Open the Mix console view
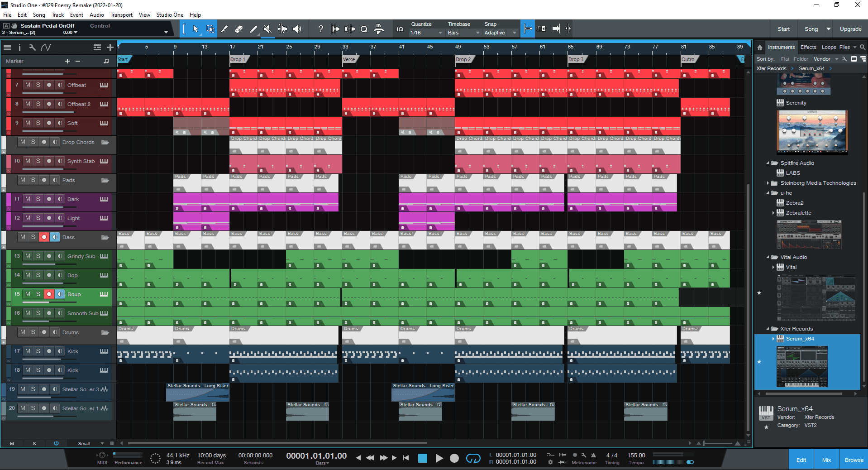This screenshot has height=470, width=868. (x=826, y=460)
